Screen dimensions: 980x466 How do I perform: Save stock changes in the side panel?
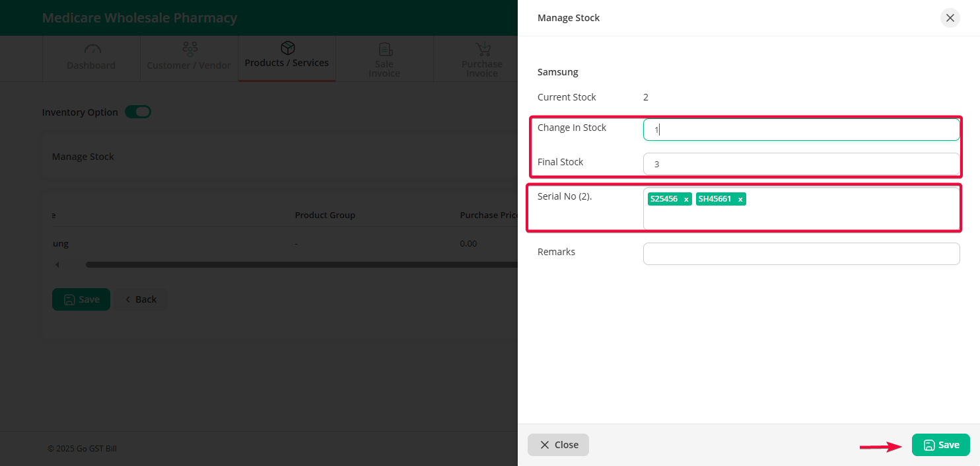(x=940, y=445)
